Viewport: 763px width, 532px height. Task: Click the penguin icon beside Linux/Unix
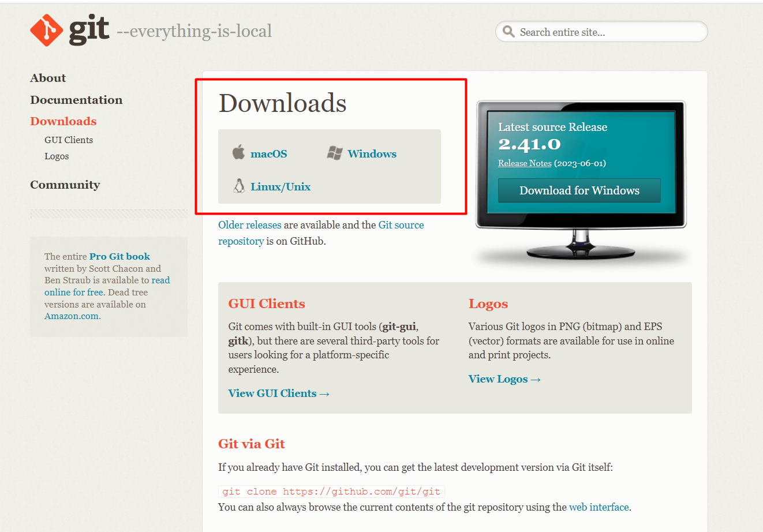[239, 185]
